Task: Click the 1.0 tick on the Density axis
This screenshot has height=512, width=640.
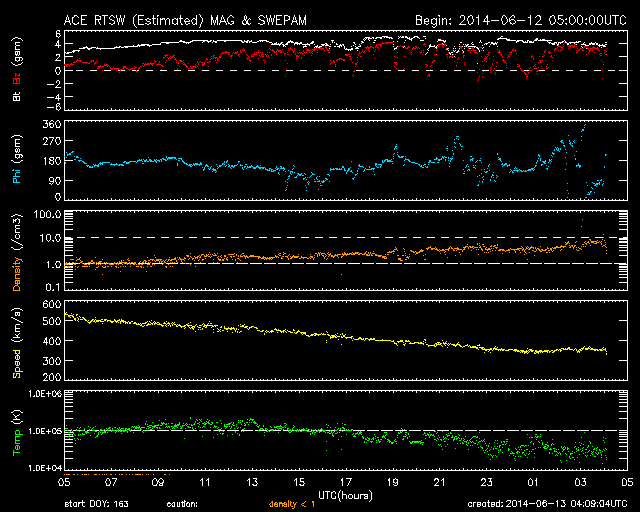Action: (54, 265)
